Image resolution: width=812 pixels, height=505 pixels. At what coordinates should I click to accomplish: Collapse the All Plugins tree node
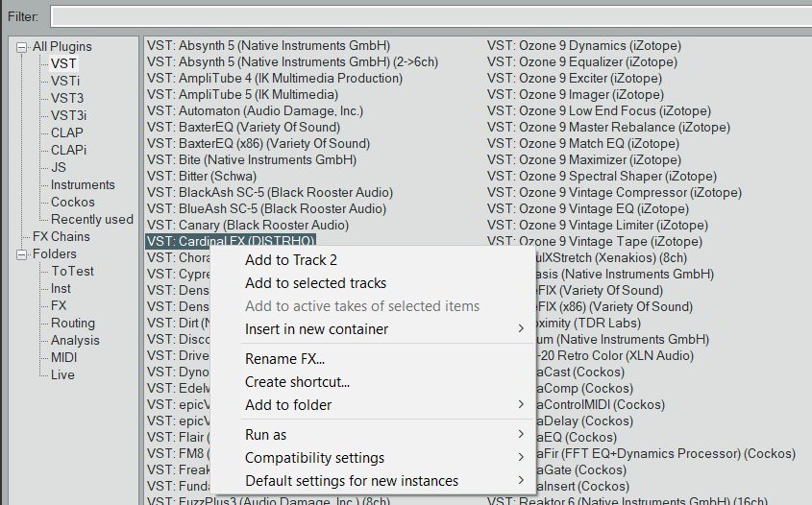point(21,46)
